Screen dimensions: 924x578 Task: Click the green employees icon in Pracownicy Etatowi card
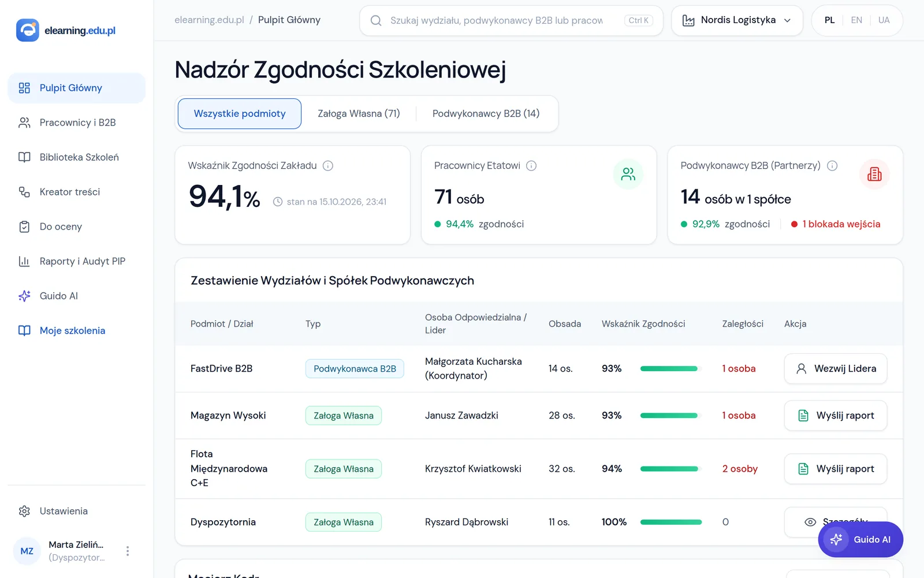click(628, 174)
